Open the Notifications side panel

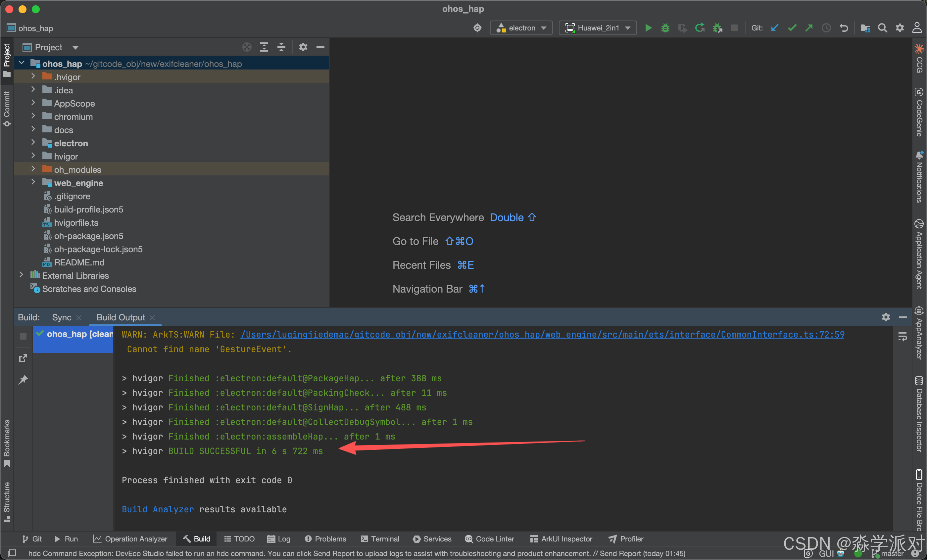pos(919,177)
